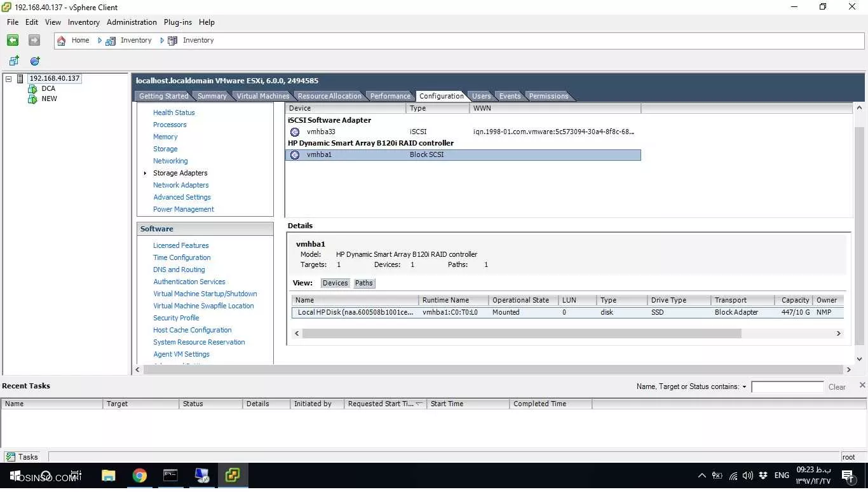Open the notification center icon
868x492 pixels.
847,475
